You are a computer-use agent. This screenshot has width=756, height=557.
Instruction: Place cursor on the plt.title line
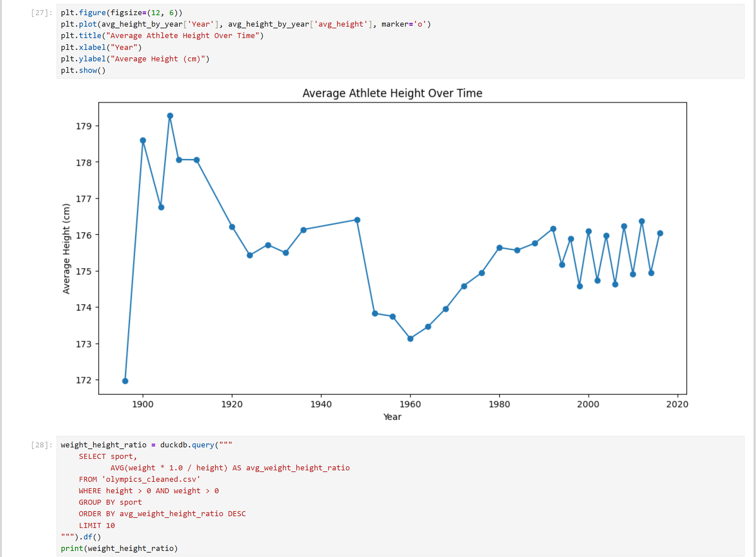pos(162,36)
